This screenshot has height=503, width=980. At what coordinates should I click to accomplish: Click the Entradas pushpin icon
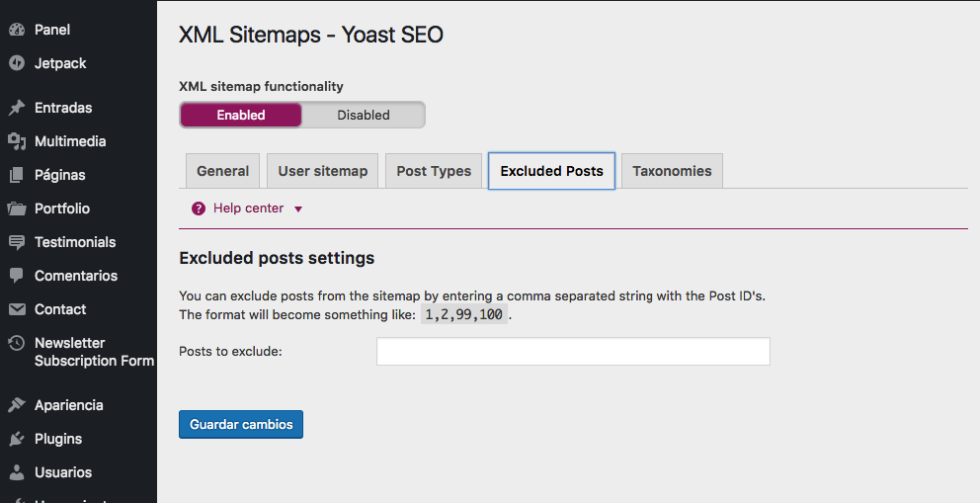tap(17, 108)
